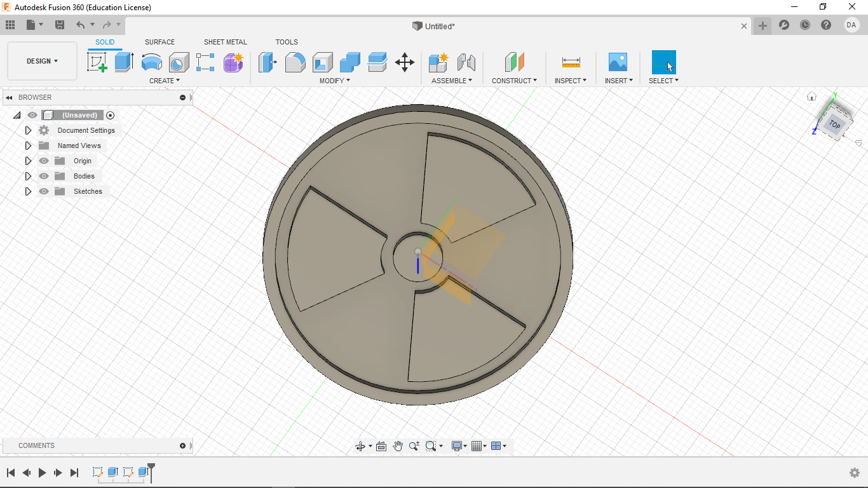The width and height of the screenshot is (868, 488).
Task: Click the Save icon
Action: (60, 25)
